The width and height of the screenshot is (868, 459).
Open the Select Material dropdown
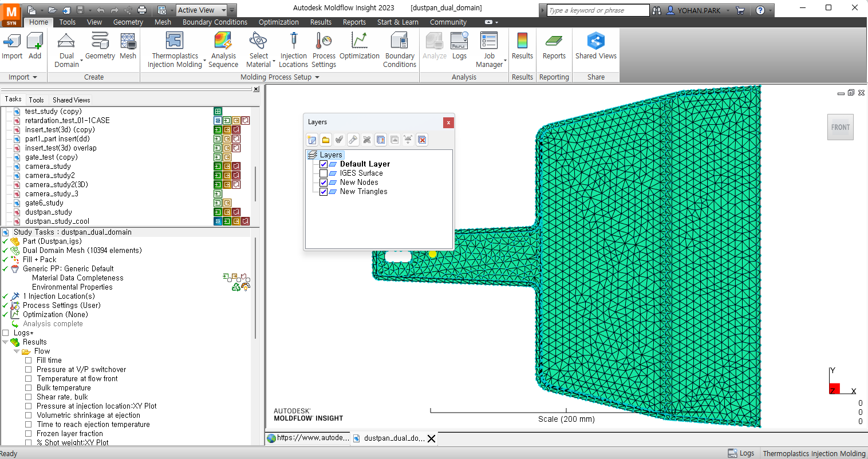tap(274, 60)
